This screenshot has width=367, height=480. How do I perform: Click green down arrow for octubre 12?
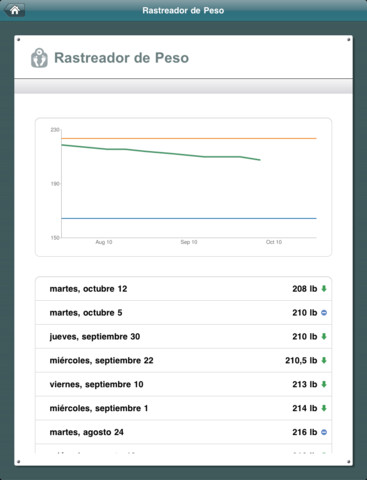click(324, 289)
